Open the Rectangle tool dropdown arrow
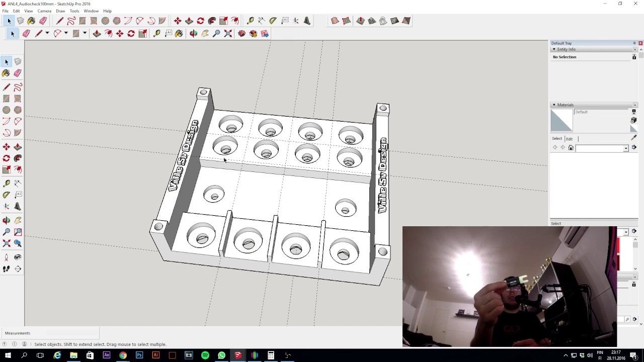Screen dimensions: 644x362 click(x=85, y=33)
